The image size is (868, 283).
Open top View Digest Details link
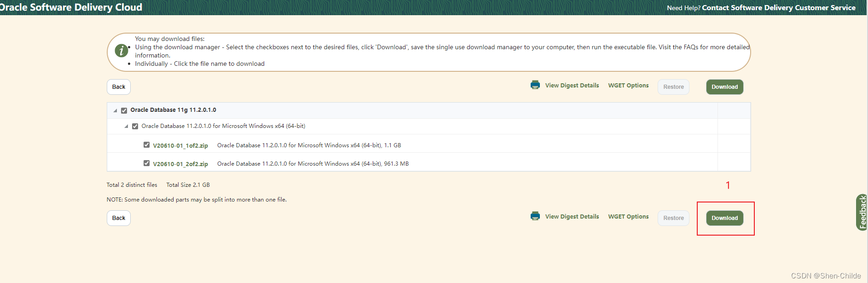point(572,86)
